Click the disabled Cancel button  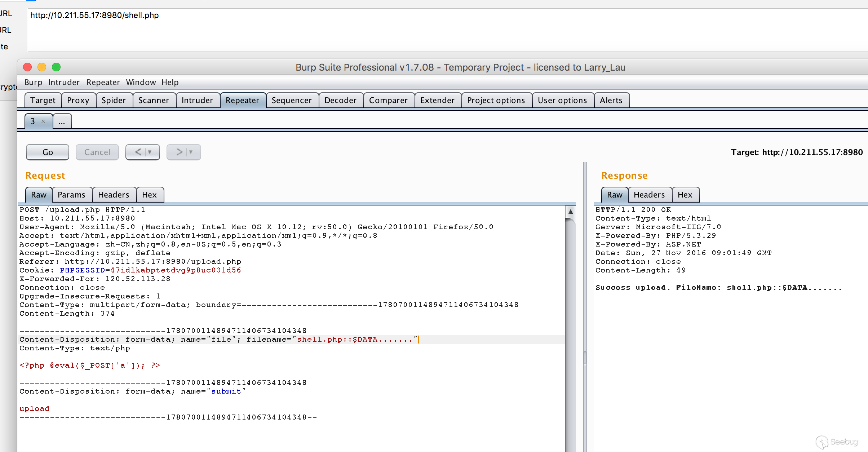click(97, 152)
